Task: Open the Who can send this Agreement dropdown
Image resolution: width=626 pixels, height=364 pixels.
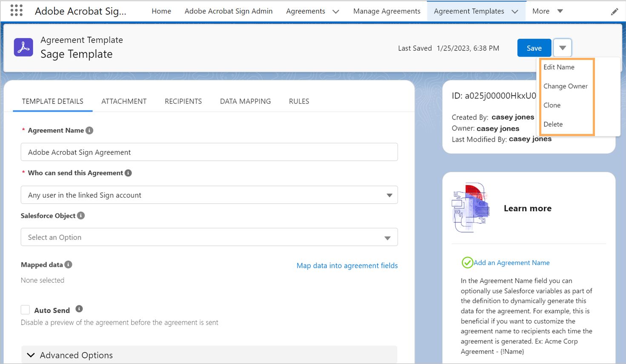Action: 209,195
